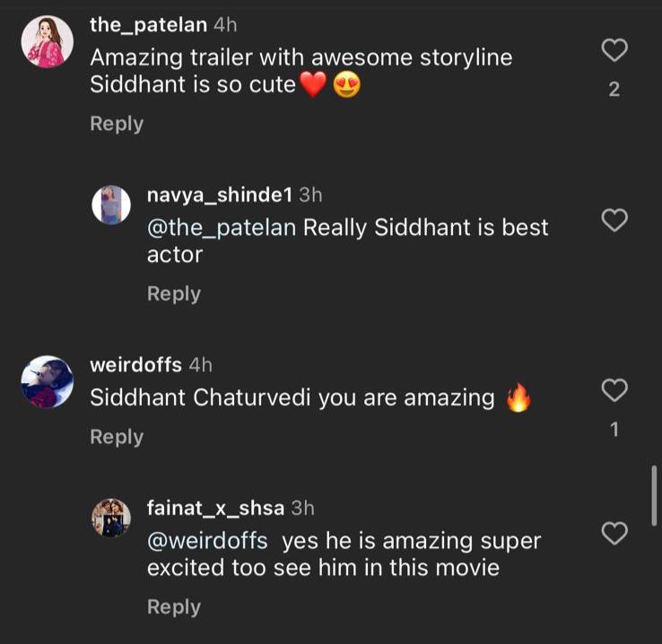
Task: View the like count on the_patelan's comment
Action: pyautogui.click(x=614, y=89)
